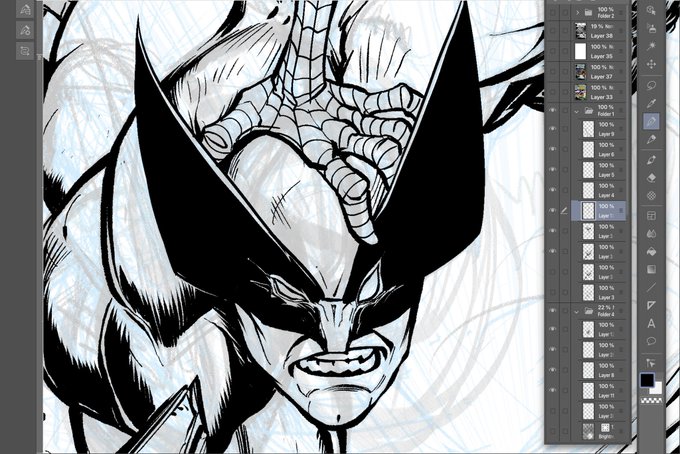Select the Fill bucket tool
680x454 pixels.
[x=651, y=251]
